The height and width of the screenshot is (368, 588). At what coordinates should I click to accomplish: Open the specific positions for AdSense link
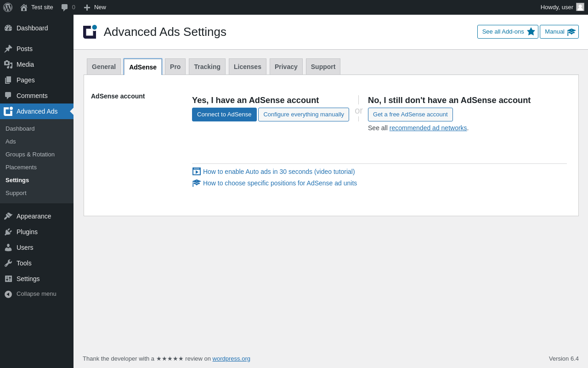(x=280, y=183)
